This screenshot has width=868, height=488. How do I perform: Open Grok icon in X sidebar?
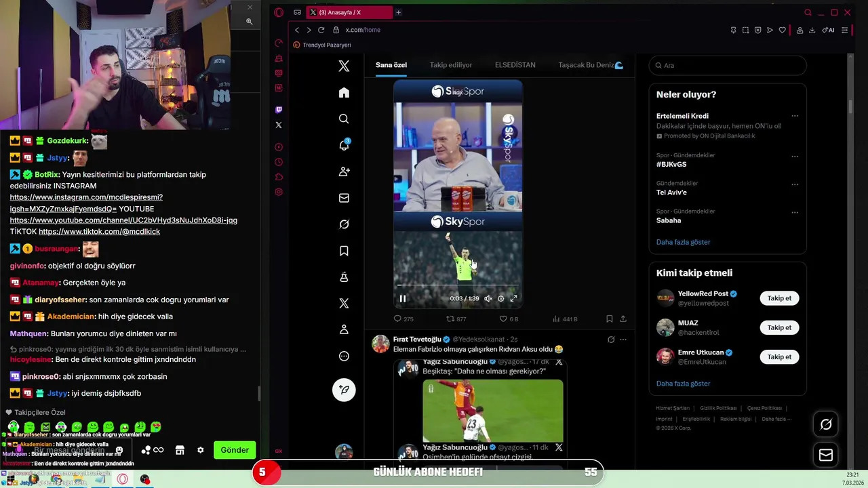344,224
